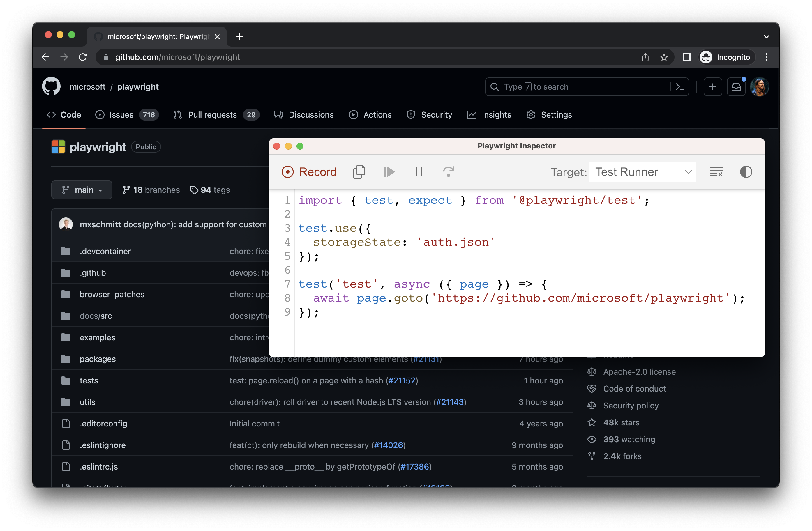
Task: Switch to the Discussions tab
Action: pyautogui.click(x=304, y=115)
